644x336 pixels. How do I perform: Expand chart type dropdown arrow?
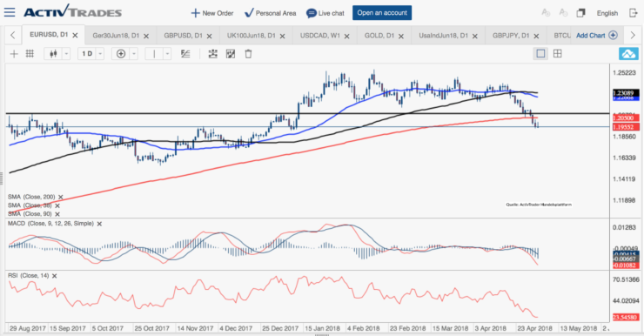pyautogui.click(x=66, y=54)
